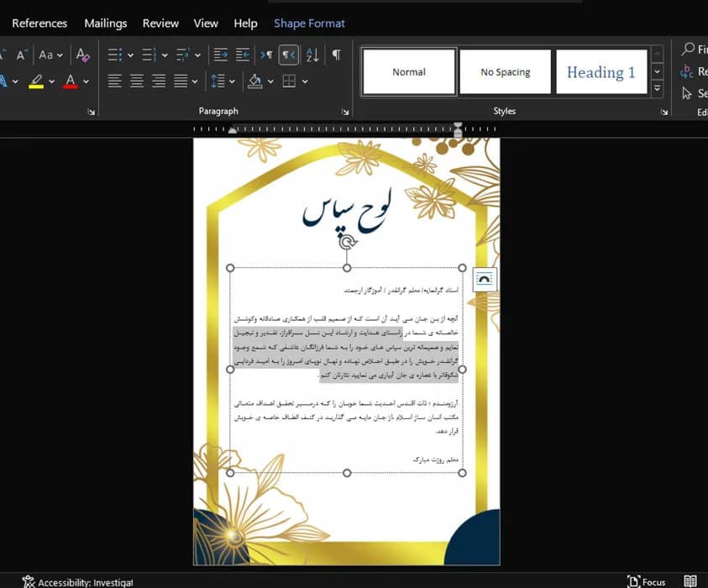Open the Shape Format tab
The width and height of the screenshot is (708, 588).
point(309,24)
